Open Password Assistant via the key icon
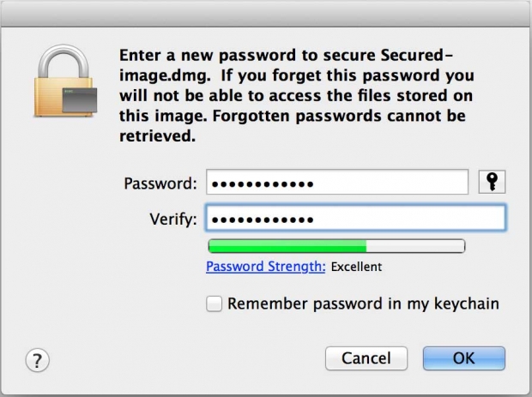The image size is (532, 397). tap(492, 182)
